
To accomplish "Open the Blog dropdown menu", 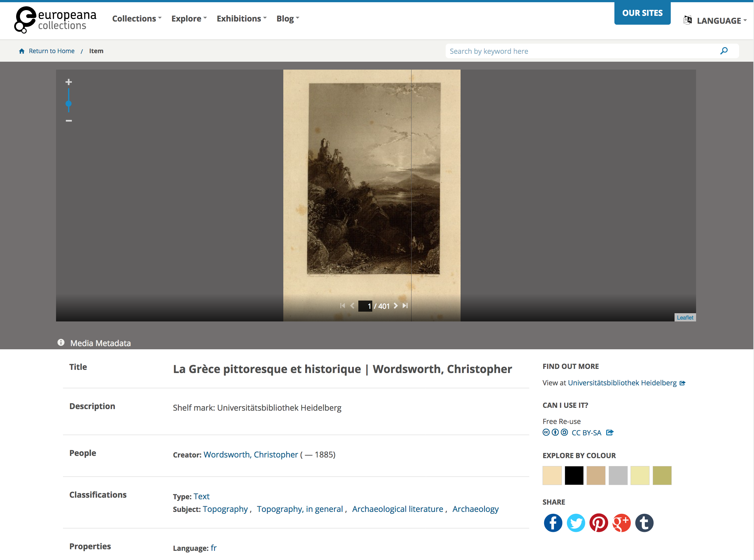I will click(x=288, y=19).
